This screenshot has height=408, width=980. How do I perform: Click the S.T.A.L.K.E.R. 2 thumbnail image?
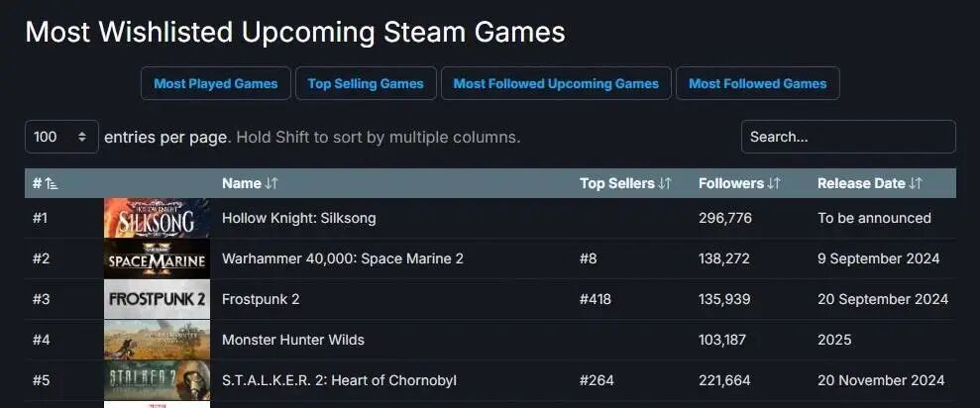tap(157, 380)
